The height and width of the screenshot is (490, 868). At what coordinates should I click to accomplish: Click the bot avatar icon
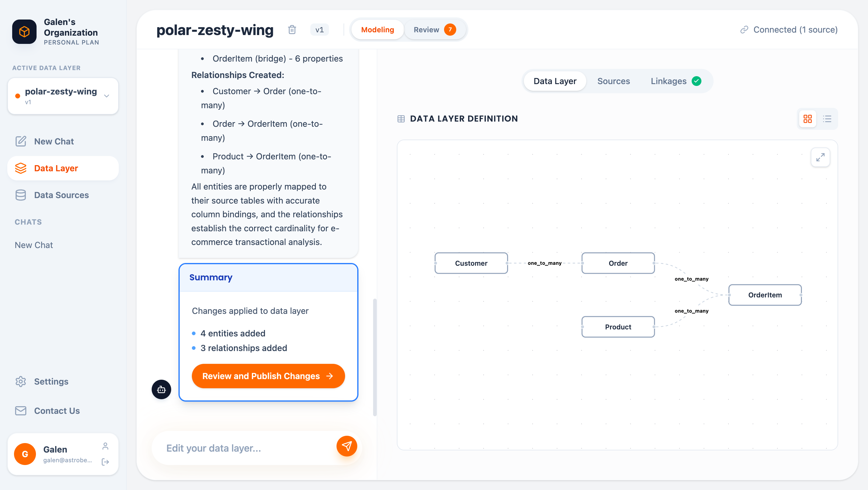coord(161,389)
